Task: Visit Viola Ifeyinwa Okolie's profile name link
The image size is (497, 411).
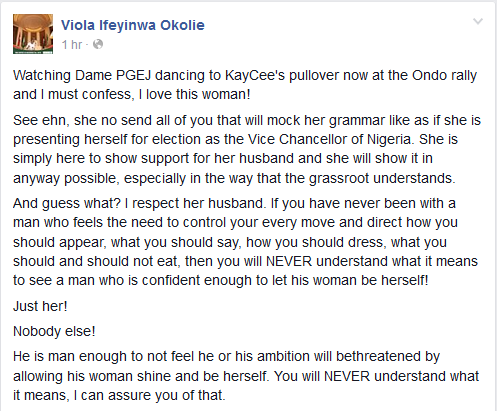Action: 133,25
